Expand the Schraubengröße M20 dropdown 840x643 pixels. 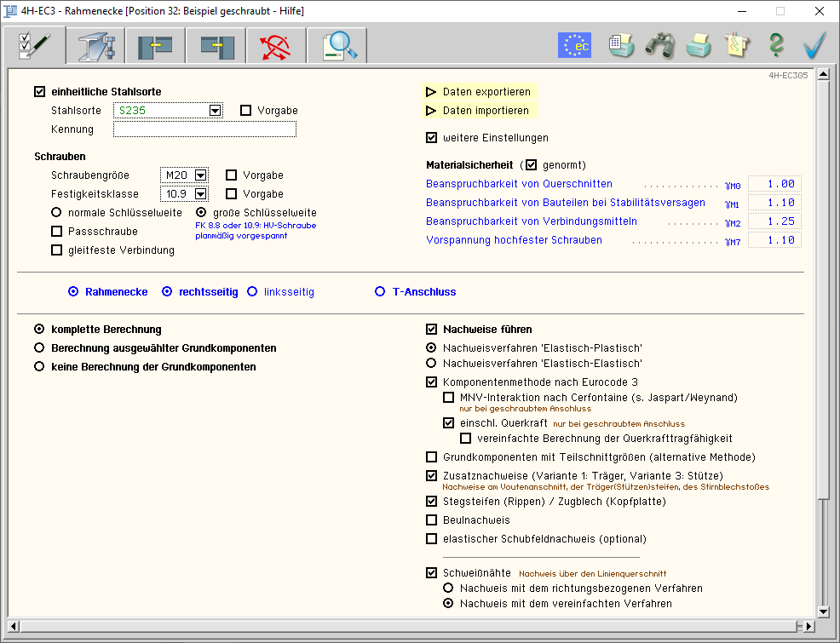[x=201, y=175]
